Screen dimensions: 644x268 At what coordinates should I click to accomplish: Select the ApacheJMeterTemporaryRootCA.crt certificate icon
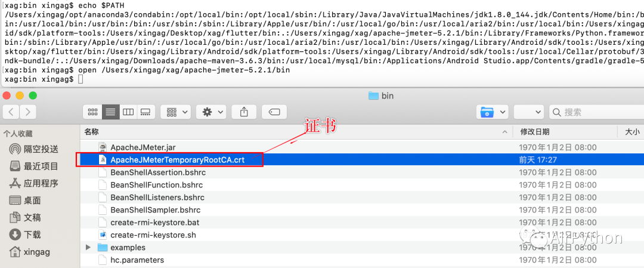[x=103, y=160]
